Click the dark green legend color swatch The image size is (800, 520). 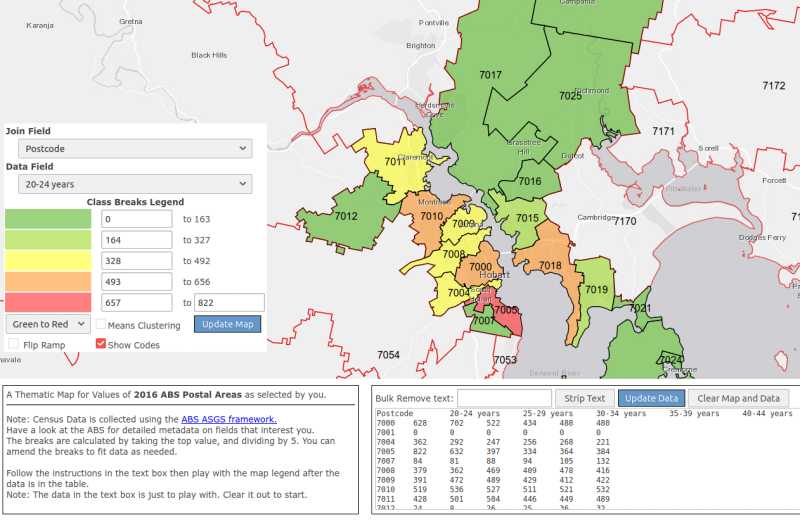49,218
